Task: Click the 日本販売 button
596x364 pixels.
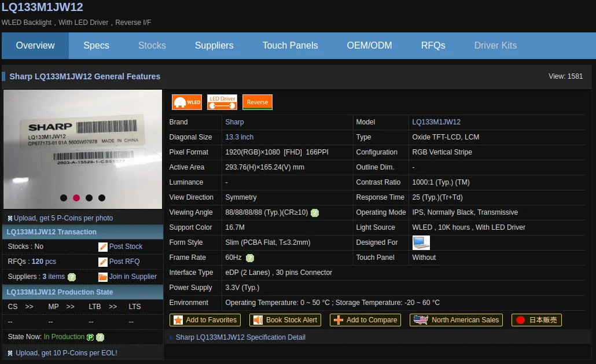Action: point(536,320)
